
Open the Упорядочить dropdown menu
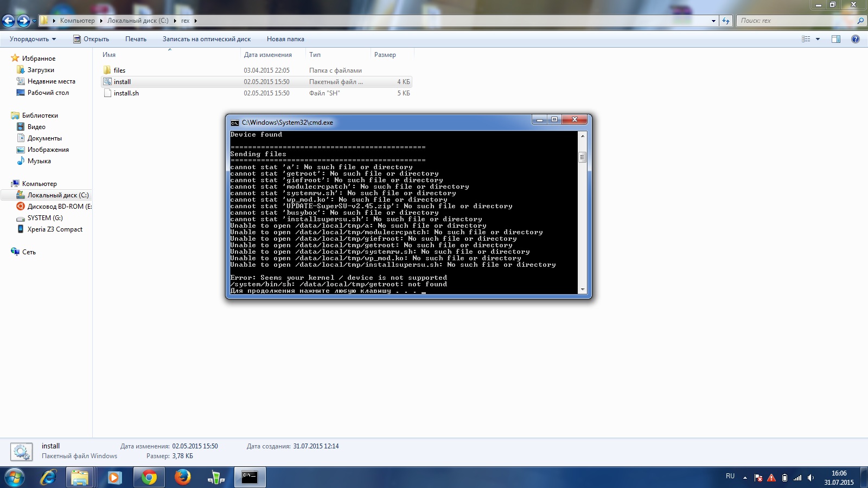pyautogui.click(x=33, y=39)
